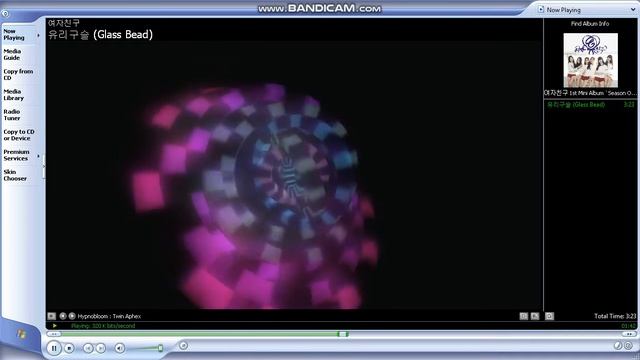
Task: Change the player color
Action: [618, 346]
